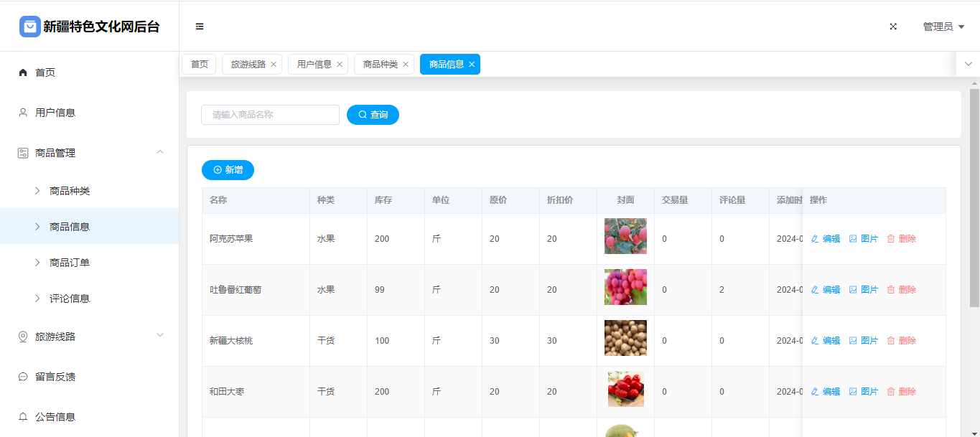Open 评论信息 in sidebar
Image resolution: width=980 pixels, height=437 pixels.
point(90,299)
